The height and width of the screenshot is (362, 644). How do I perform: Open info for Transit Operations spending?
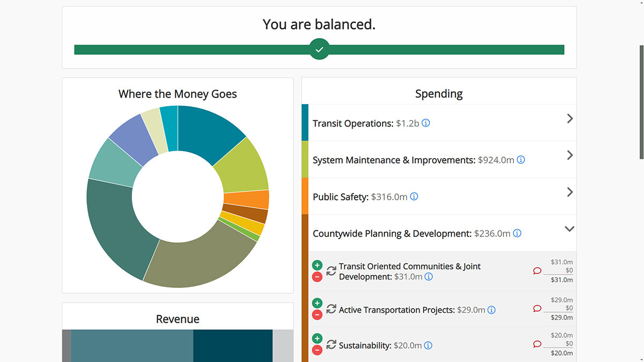click(x=426, y=123)
